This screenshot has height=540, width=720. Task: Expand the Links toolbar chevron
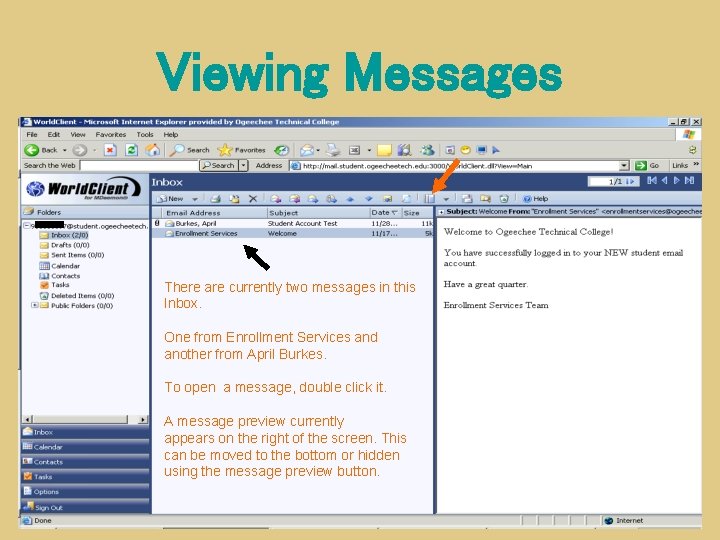pyautogui.click(x=696, y=164)
